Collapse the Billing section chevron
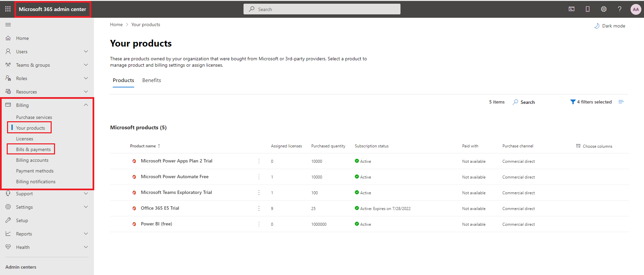Viewport: 644px width, 275px height. click(x=86, y=105)
